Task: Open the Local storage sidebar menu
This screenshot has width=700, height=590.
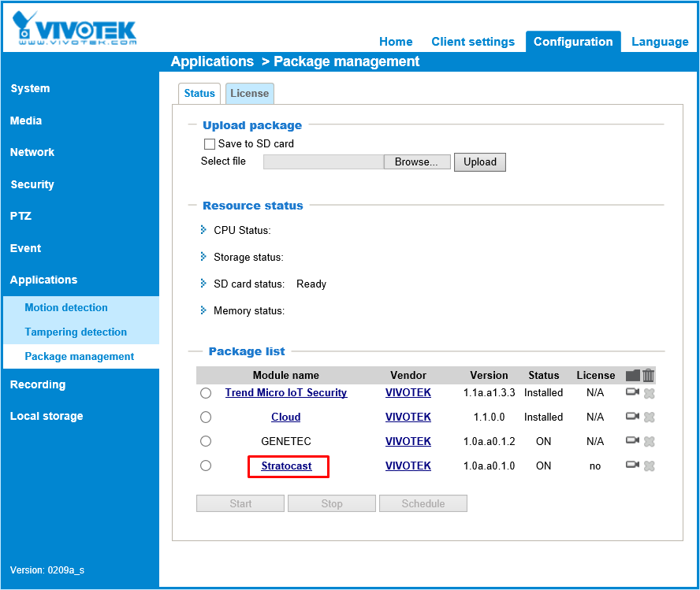Action: [47, 416]
